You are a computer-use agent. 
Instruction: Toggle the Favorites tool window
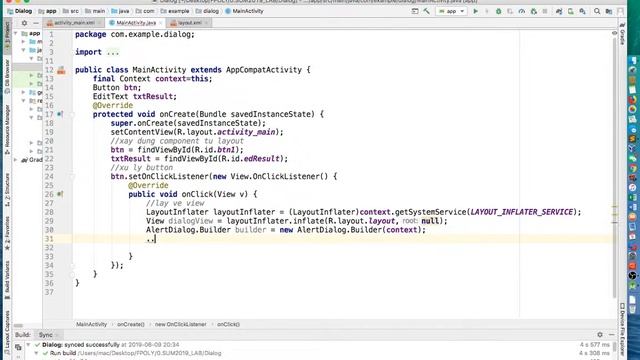tap(7, 233)
